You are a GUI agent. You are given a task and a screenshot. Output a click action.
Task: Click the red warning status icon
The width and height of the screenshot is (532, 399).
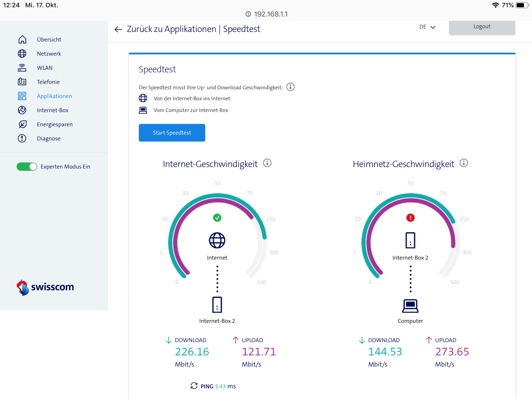(410, 218)
